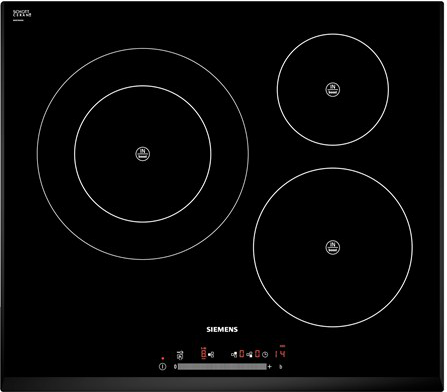Viewport: 447px width, 392px height.
Task: Tap the Schott Ceran logo
Action: [x=22, y=14]
